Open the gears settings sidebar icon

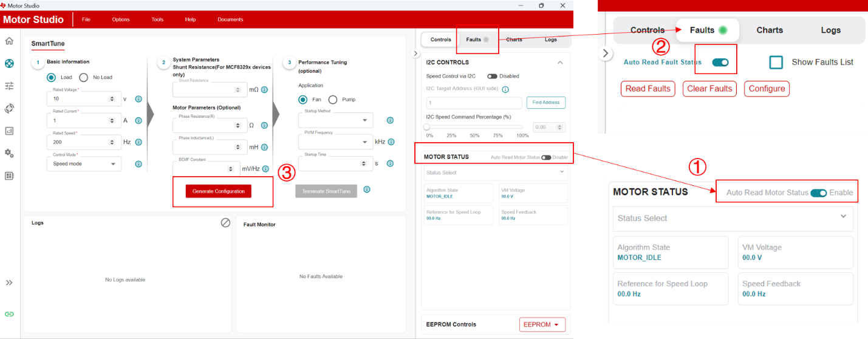coord(9,153)
